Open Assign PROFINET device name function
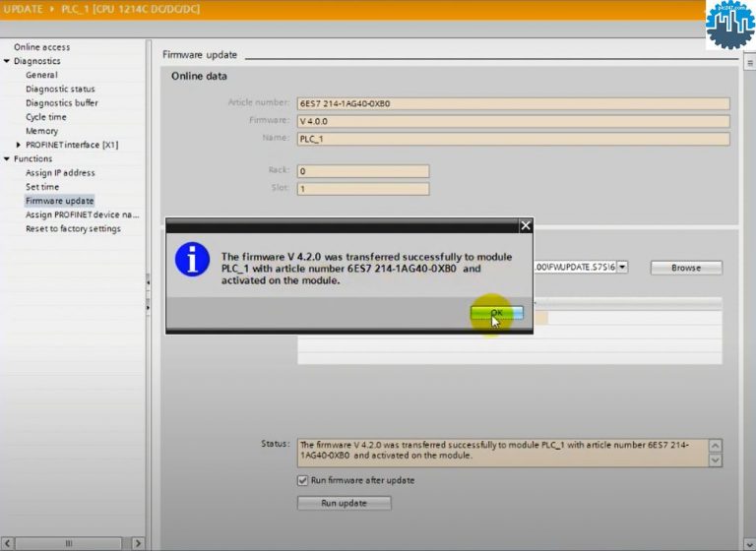 tap(83, 214)
